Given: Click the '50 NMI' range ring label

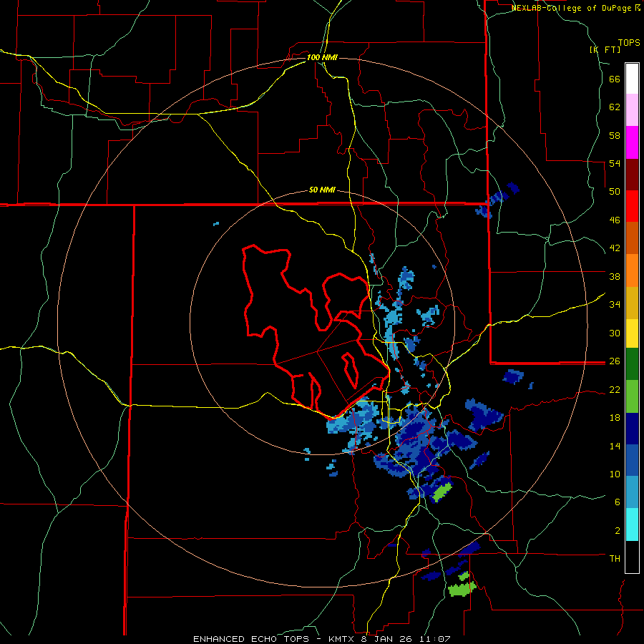Looking at the screenshot, I should coord(322,190).
